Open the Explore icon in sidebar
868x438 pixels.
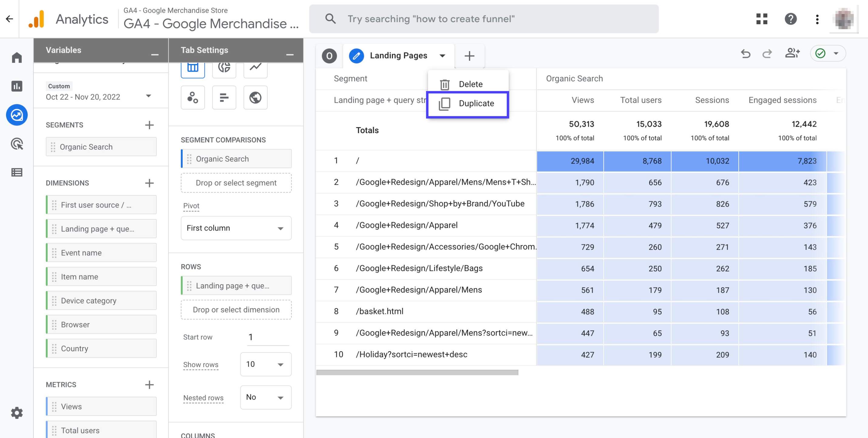pos(16,115)
